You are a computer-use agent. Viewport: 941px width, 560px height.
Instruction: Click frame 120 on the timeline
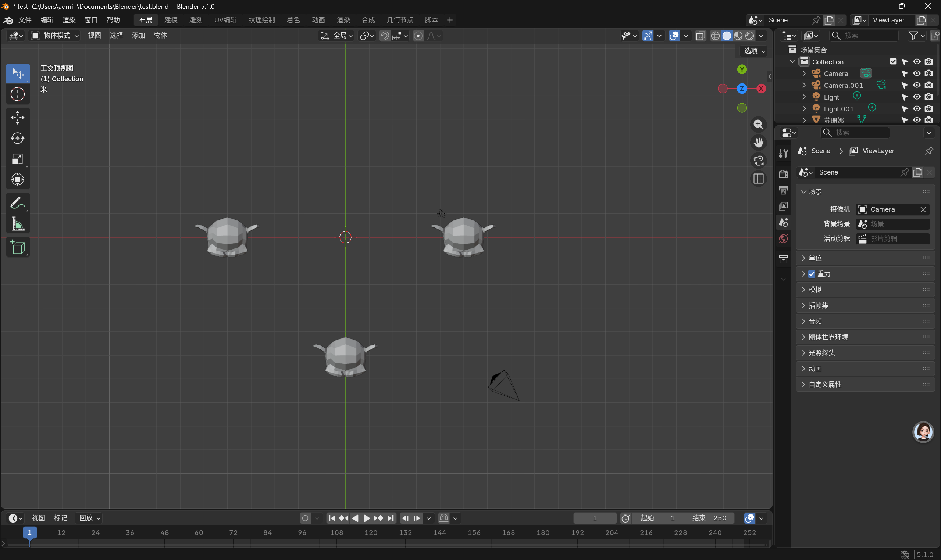pyautogui.click(x=371, y=533)
